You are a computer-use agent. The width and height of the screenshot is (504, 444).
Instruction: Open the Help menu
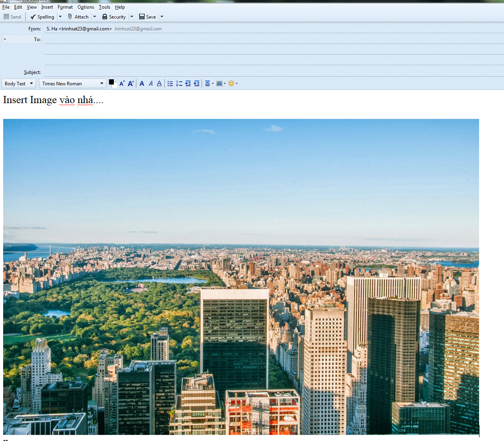click(x=120, y=7)
